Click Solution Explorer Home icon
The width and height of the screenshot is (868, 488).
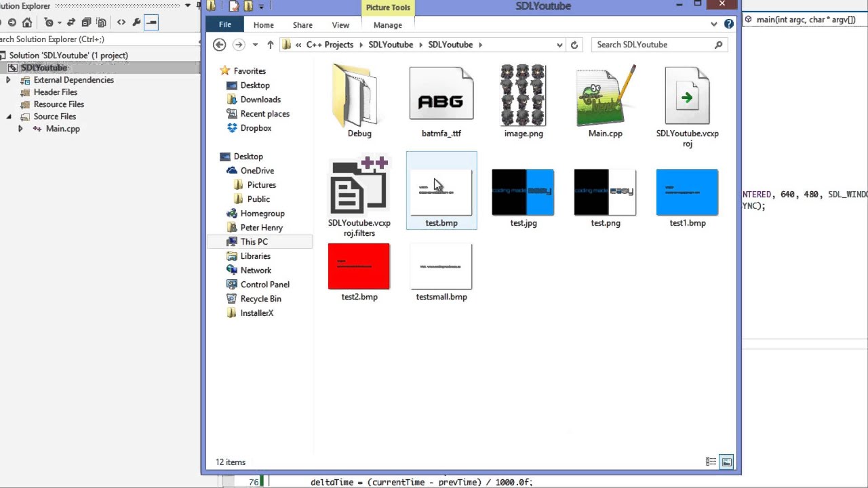coord(26,22)
